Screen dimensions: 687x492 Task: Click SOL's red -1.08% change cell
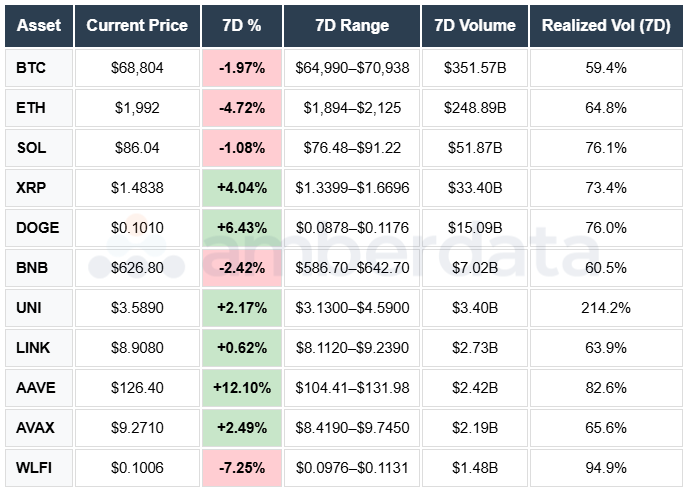click(241, 148)
